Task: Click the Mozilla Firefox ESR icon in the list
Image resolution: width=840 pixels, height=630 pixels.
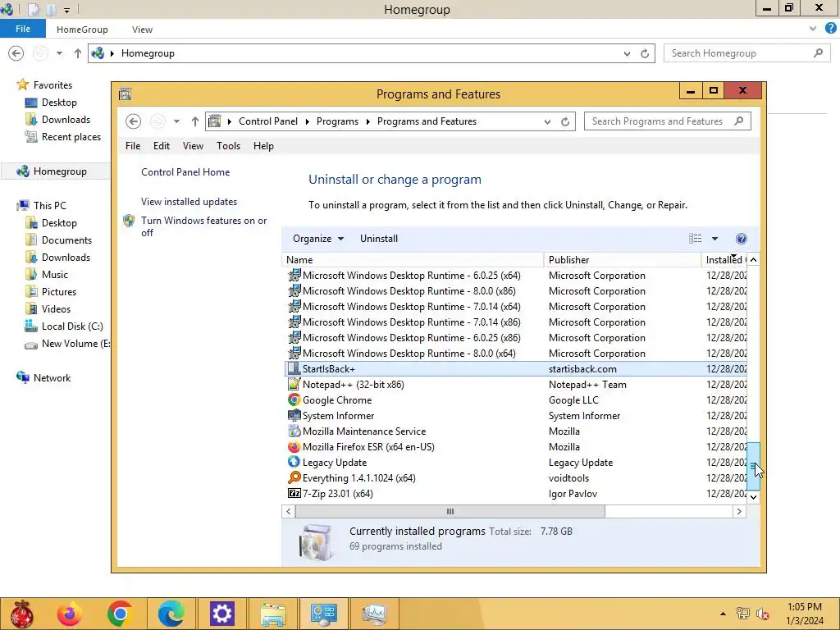Action: coord(294,446)
